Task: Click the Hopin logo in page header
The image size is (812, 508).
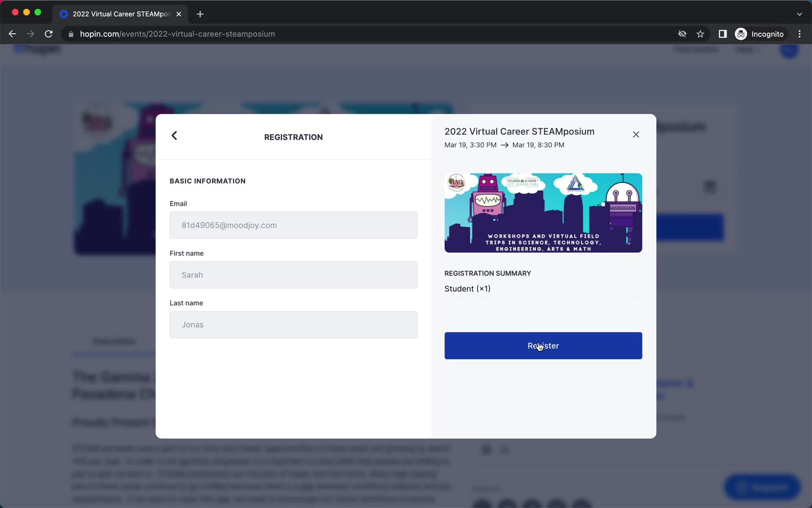Action: click(x=37, y=49)
